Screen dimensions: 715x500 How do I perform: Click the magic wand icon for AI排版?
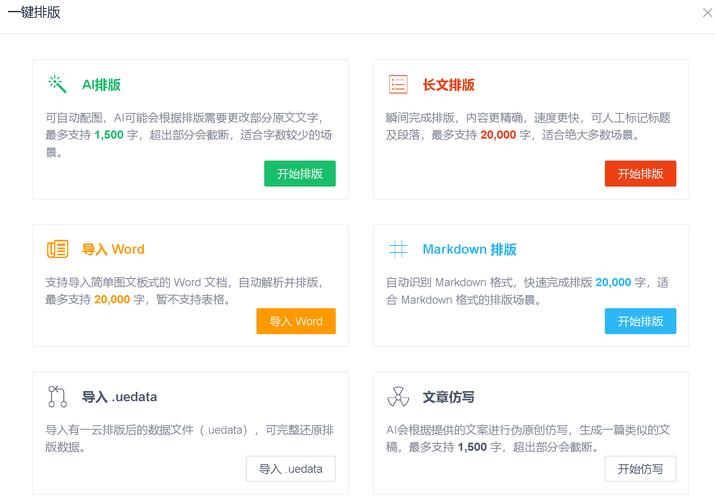[57, 84]
